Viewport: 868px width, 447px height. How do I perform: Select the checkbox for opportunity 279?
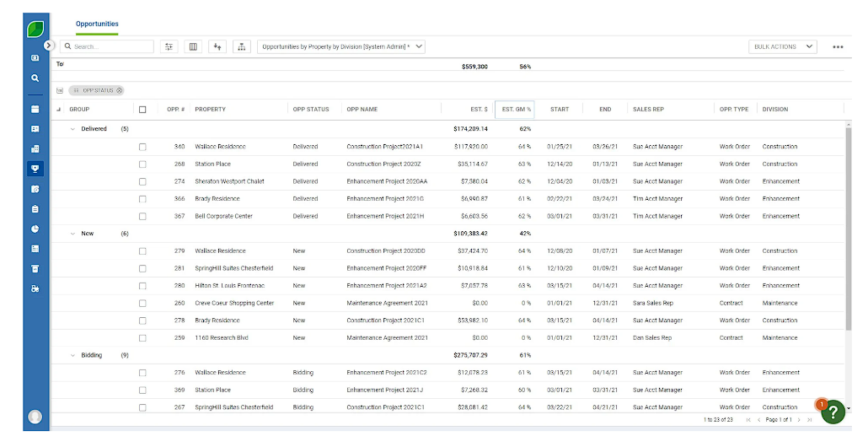click(142, 251)
